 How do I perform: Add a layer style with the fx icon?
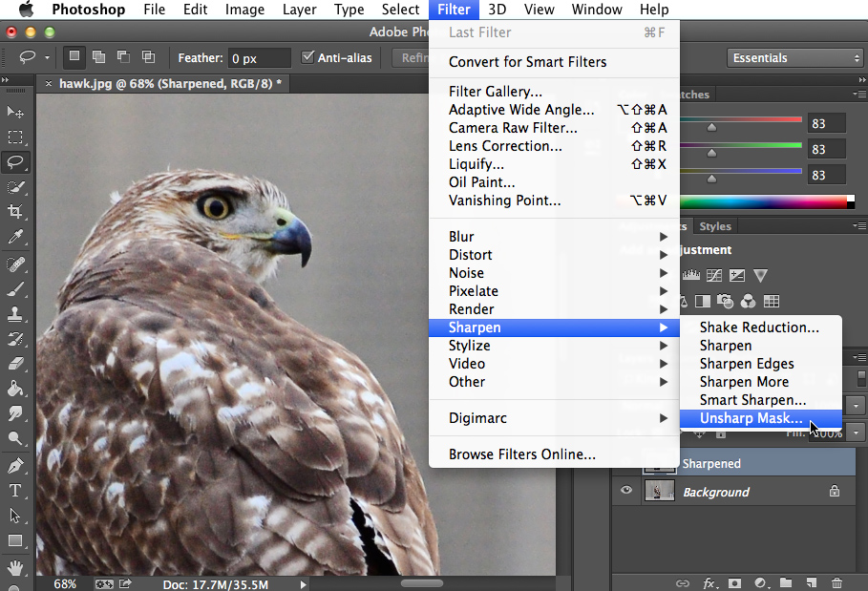point(709,582)
